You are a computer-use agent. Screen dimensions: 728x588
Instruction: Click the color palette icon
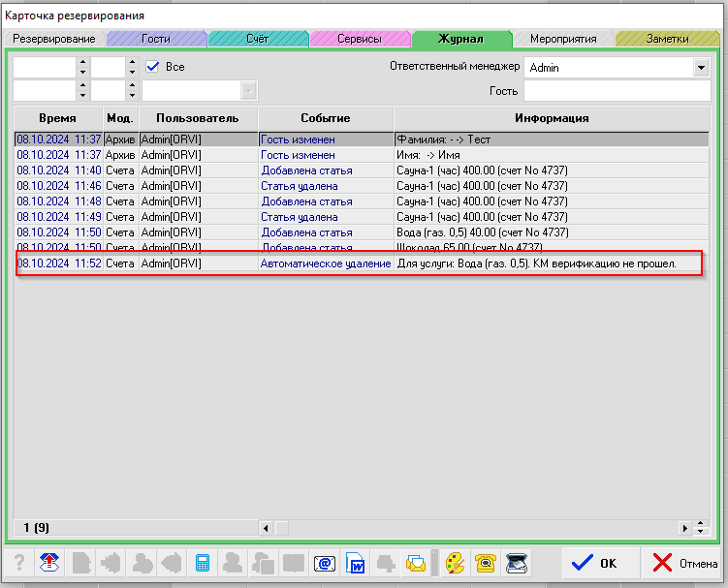[x=455, y=563]
